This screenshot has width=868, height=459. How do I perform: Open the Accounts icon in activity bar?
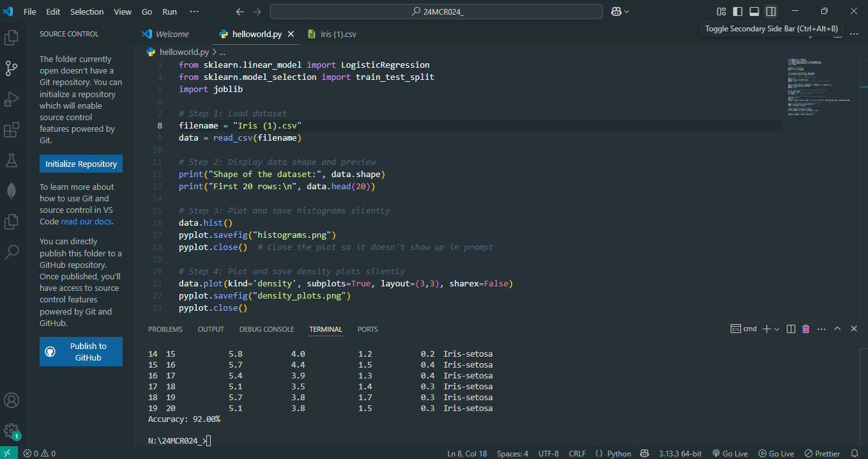tap(11, 400)
